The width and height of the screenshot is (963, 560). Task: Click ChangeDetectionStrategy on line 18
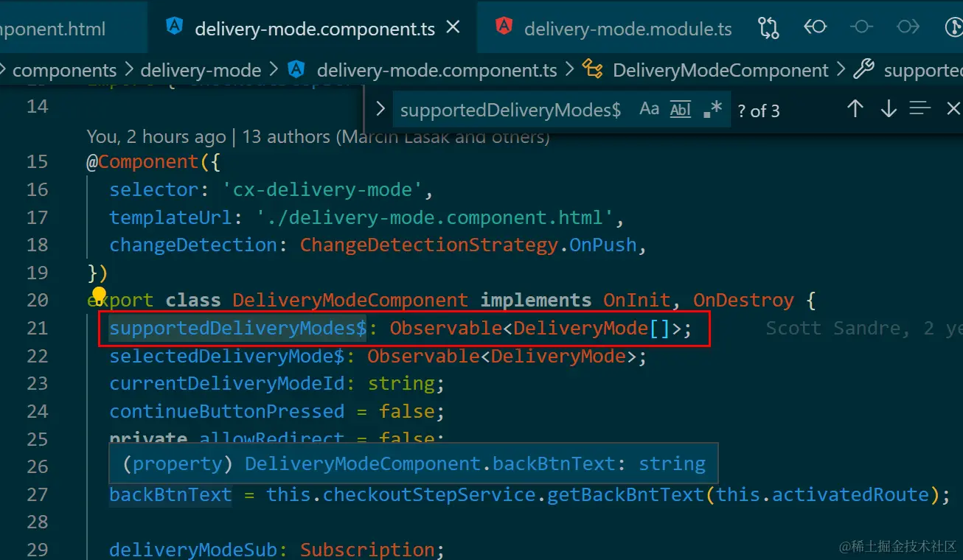click(x=428, y=245)
